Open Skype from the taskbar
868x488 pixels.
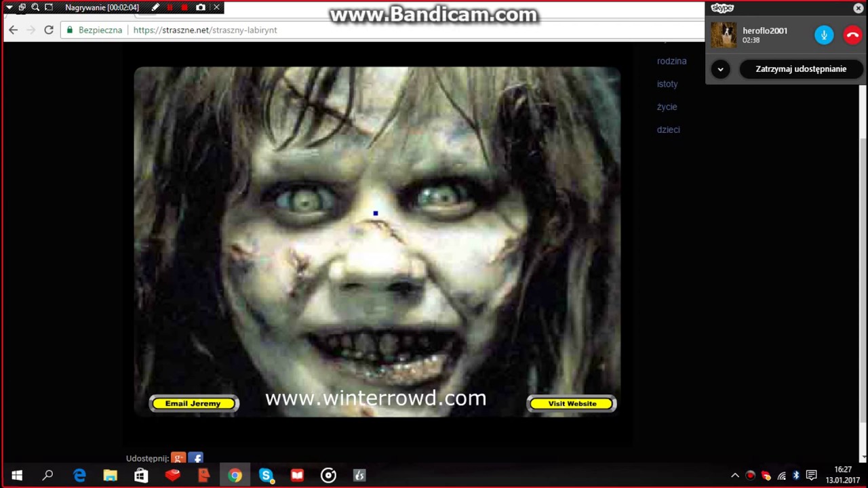266,476
